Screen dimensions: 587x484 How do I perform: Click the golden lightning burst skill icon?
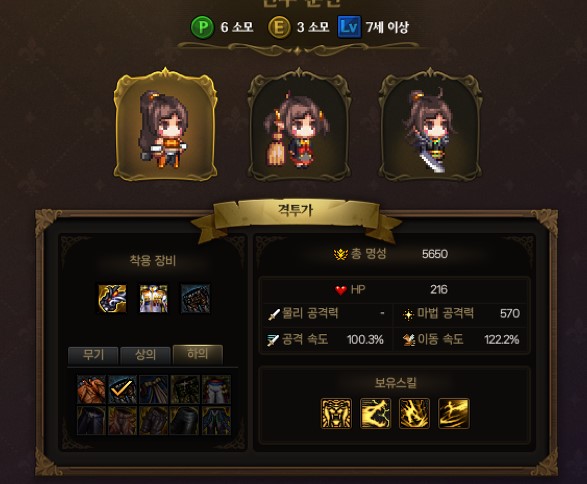(x=414, y=413)
